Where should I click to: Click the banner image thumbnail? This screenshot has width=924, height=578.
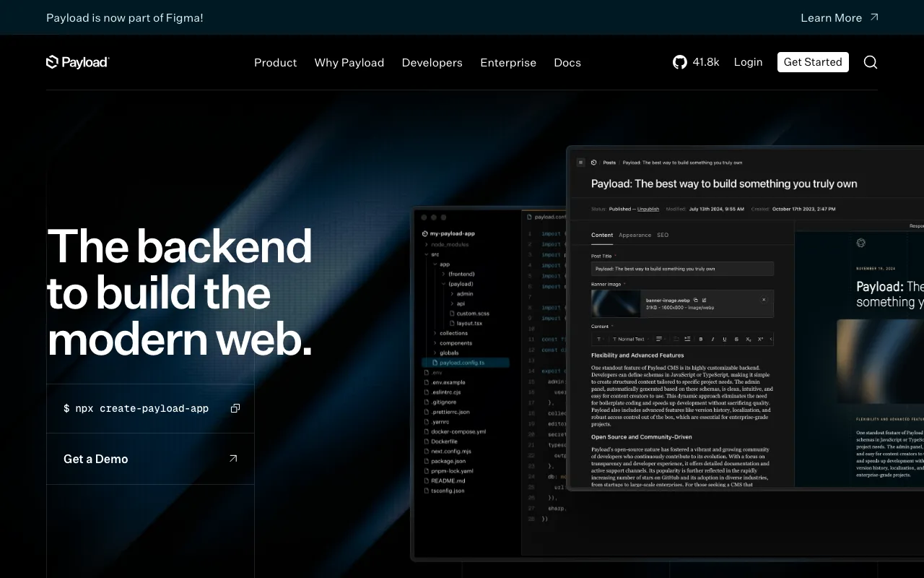616,303
